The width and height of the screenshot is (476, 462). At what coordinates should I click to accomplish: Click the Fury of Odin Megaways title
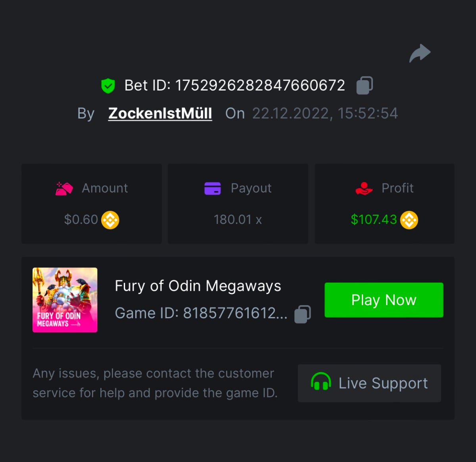(x=198, y=286)
